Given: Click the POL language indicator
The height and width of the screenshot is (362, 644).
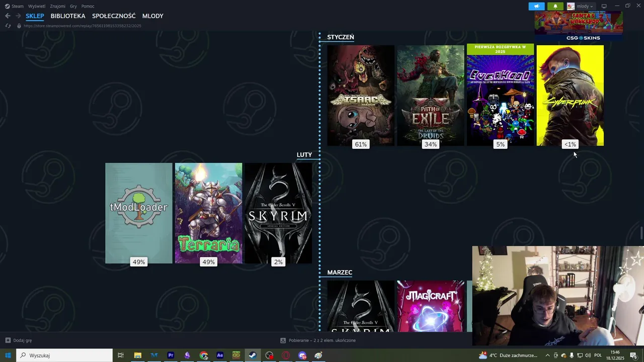Looking at the screenshot, I should [598, 355].
